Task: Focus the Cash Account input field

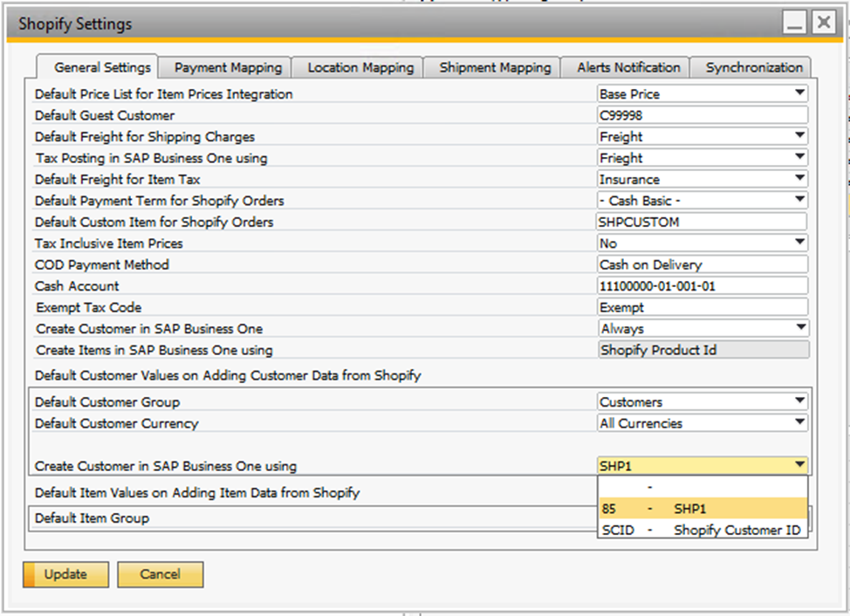Action: pyautogui.click(x=702, y=286)
